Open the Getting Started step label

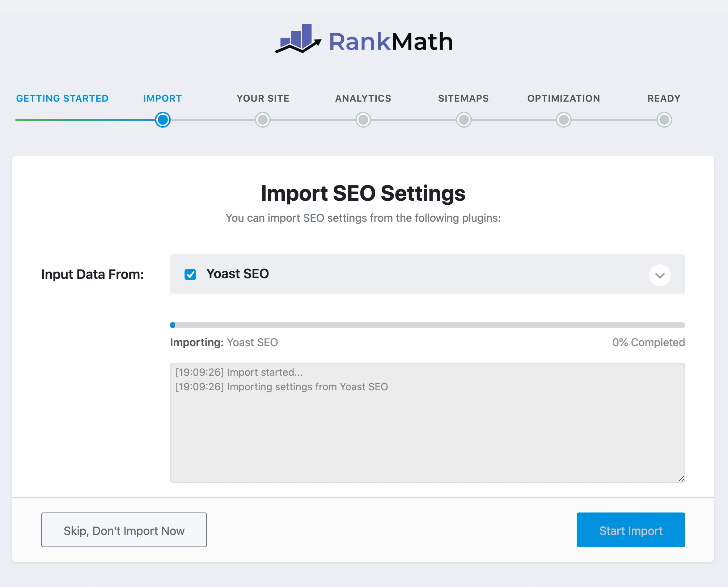pyautogui.click(x=62, y=98)
